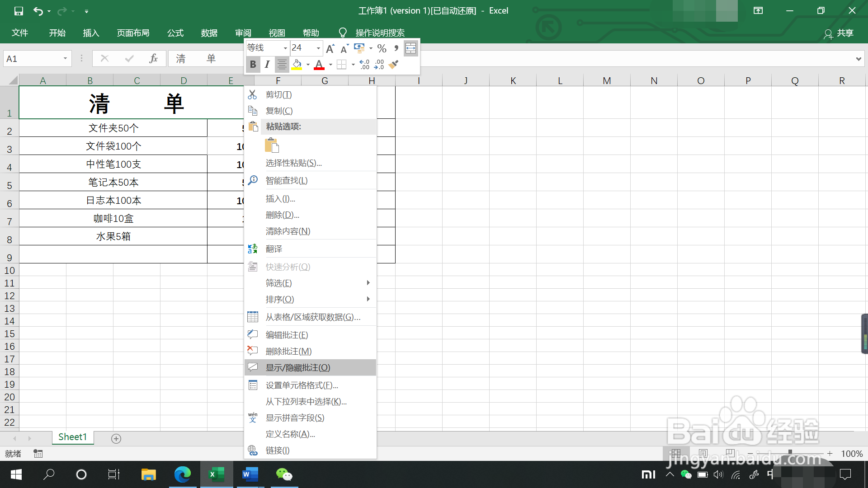Click the merge and center icon
868x488 pixels.
coord(410,48)
